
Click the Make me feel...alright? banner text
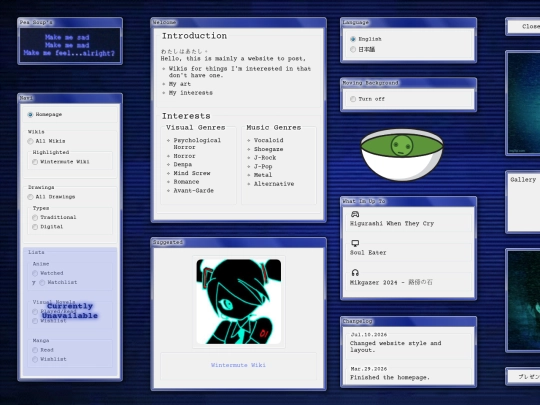(69, 53)
